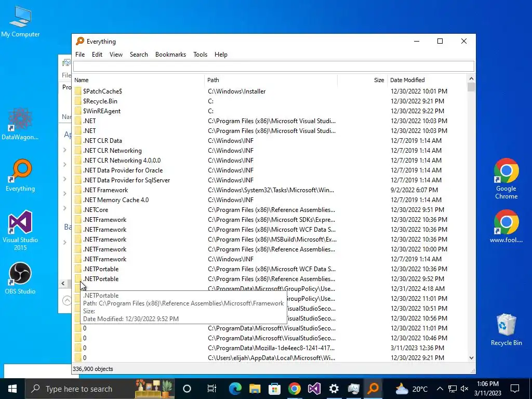Open the system monitor app in taskbar
Viewport: 532px width, 399px height.
tap(353, 389)
